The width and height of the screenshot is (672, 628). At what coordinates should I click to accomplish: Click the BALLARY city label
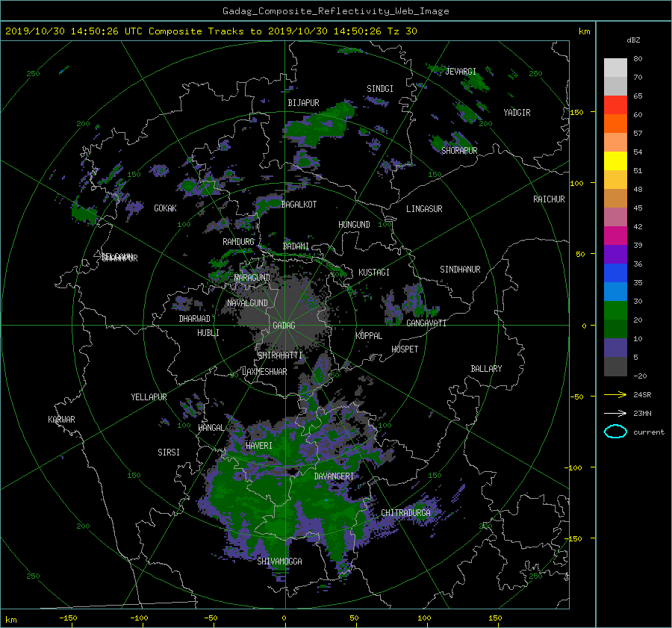486,369
